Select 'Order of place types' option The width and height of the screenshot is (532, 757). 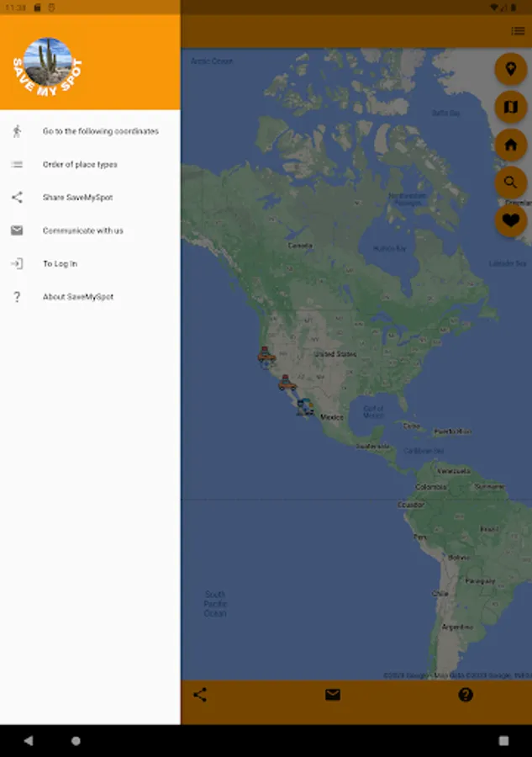[x=90, y=165]
